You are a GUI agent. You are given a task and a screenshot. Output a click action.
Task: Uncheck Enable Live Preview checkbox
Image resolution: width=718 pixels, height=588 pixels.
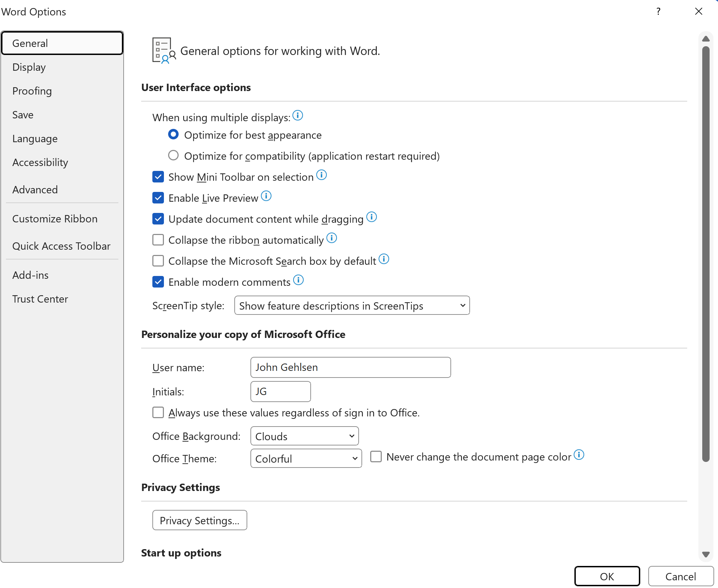coord(158,198)
